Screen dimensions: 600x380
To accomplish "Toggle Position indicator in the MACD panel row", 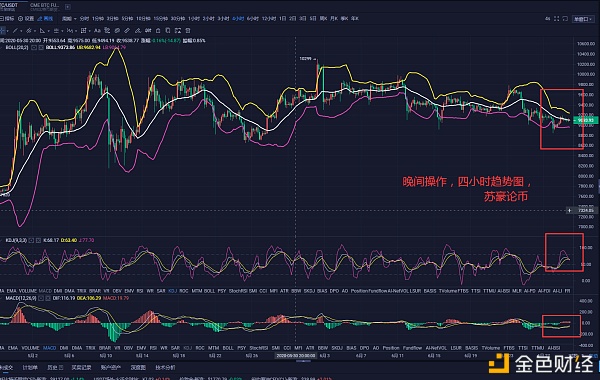I will pos(391,348).
